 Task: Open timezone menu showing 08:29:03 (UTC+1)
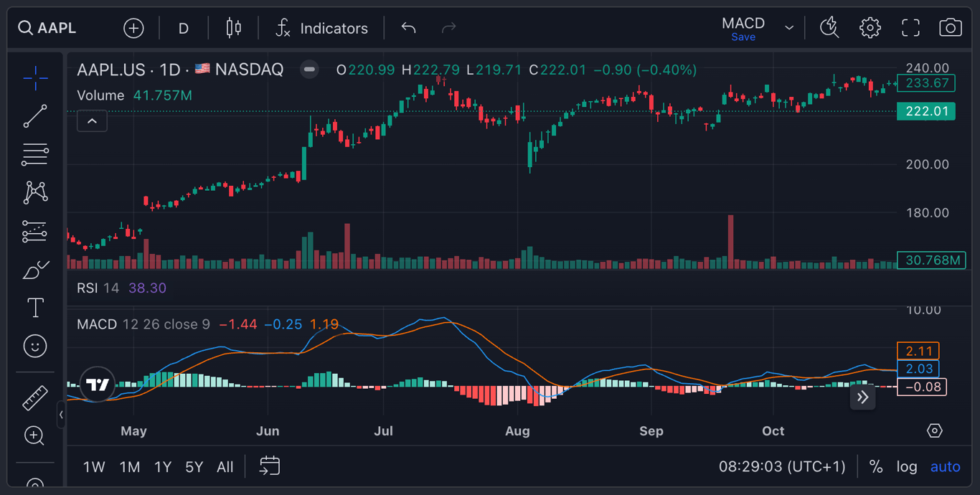pos(782,467)
